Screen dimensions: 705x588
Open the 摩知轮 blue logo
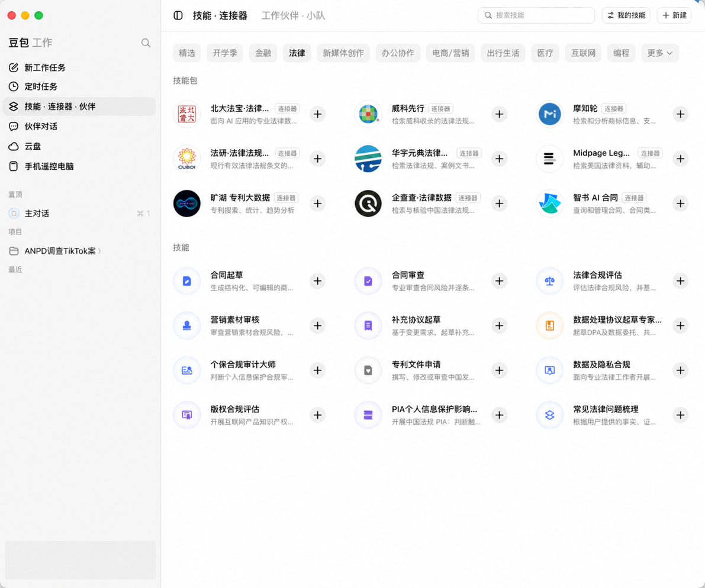[x=549, y=114]
